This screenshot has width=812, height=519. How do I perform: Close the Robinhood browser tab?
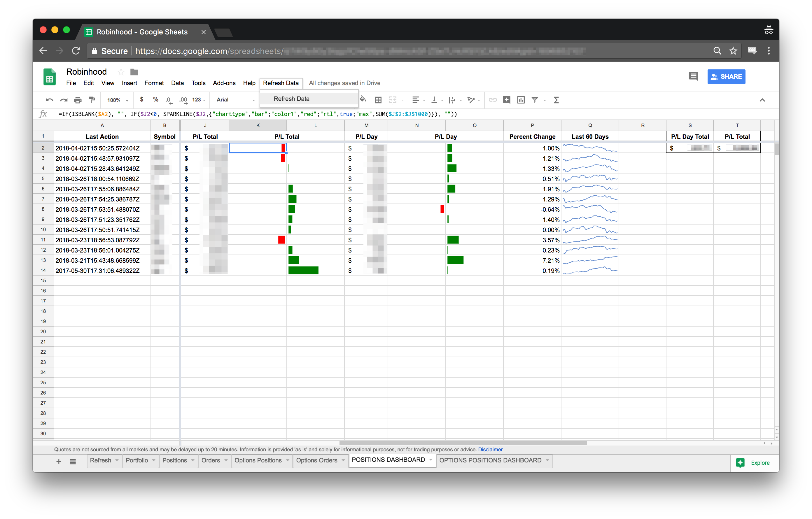point(203,32)
